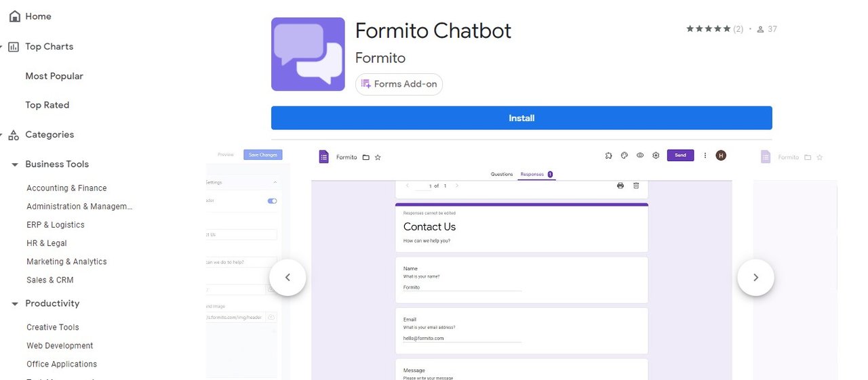Click the H account avatar
868x380 pixels.
coord(721,155)
